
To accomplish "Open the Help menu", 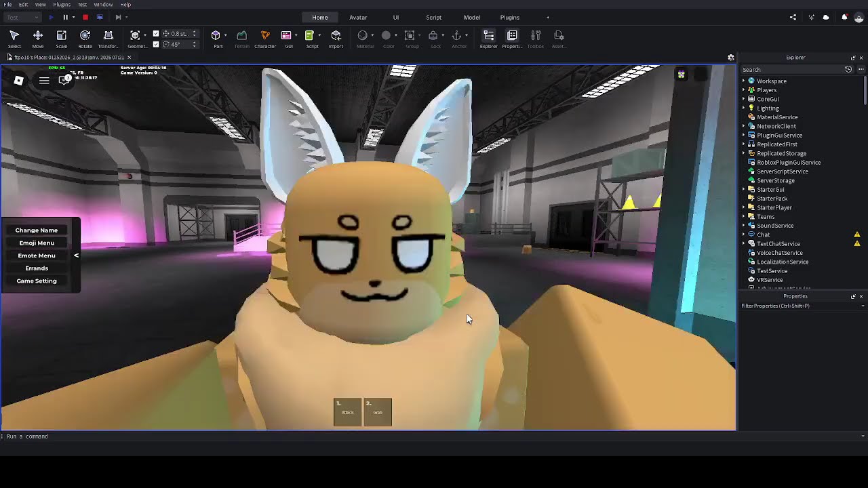I will pos(125,5).
